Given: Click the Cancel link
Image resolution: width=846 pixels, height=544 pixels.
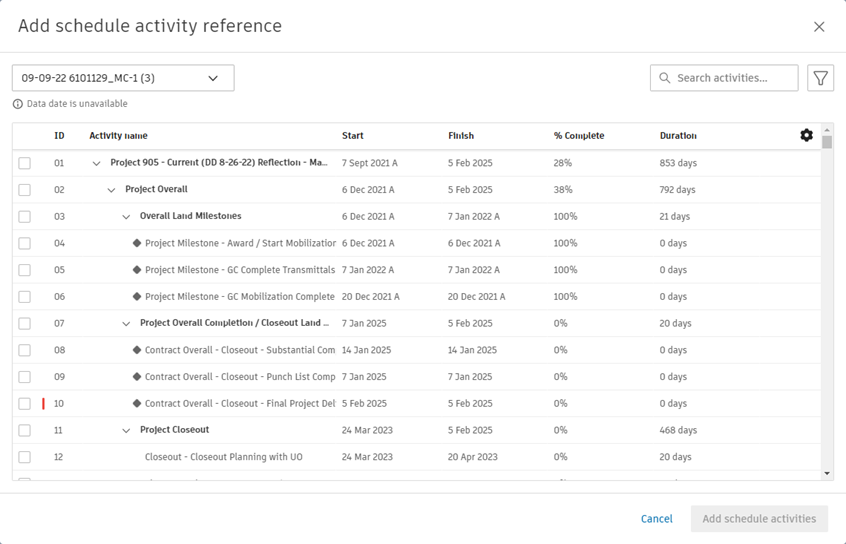Looking at the screenshot, I should tap(656, 519).
